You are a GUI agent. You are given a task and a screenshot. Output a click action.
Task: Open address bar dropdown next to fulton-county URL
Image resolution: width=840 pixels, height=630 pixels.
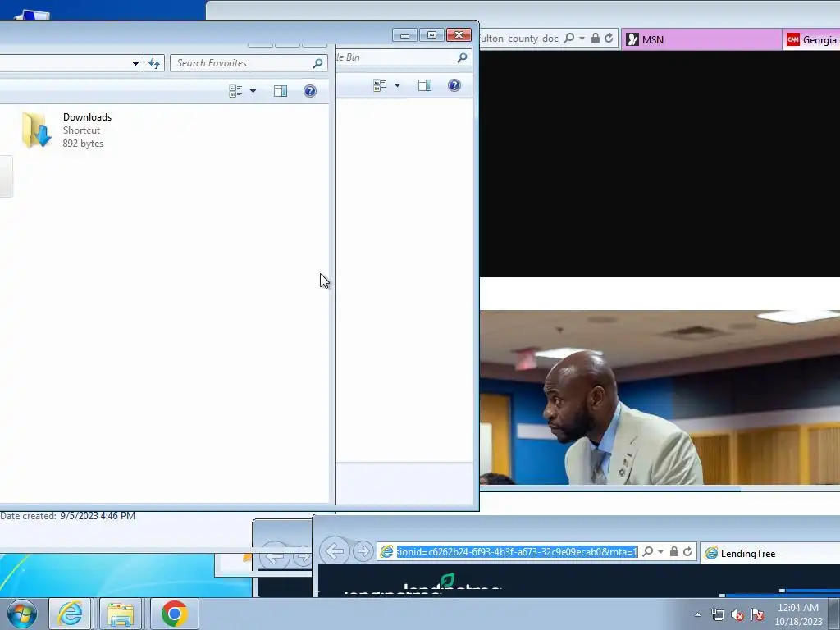tap(582, 38)
